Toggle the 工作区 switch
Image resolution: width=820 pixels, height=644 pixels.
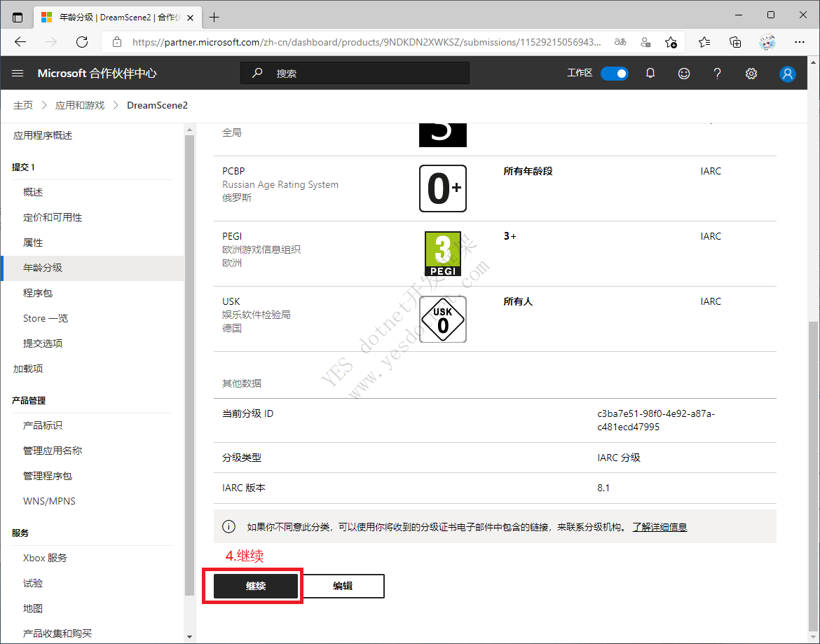(614, 73)
